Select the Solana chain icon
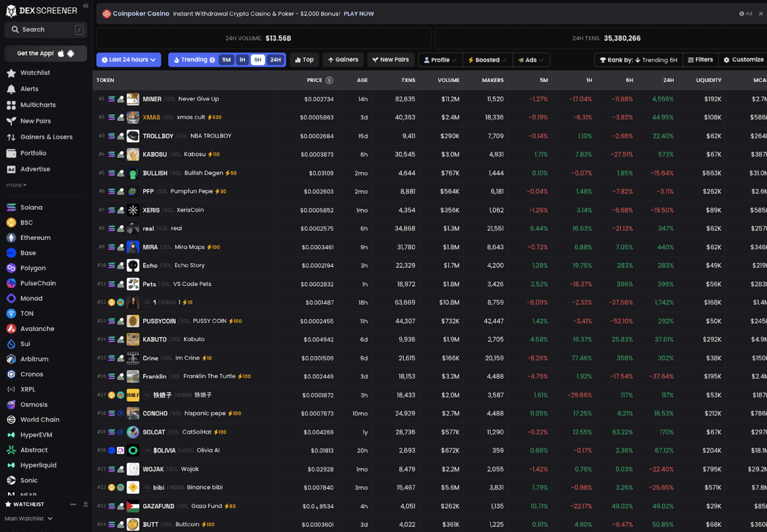 (x=11, y=207)
